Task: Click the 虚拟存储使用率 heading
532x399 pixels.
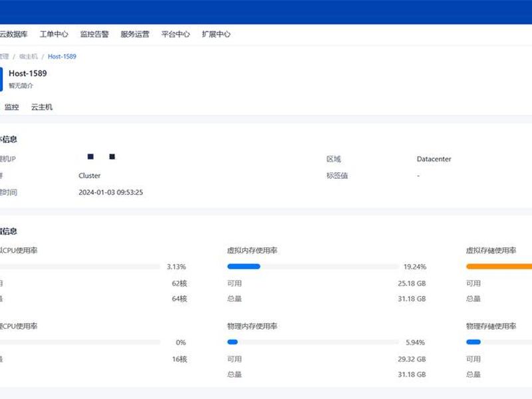Action: click(x=491, y=251)
